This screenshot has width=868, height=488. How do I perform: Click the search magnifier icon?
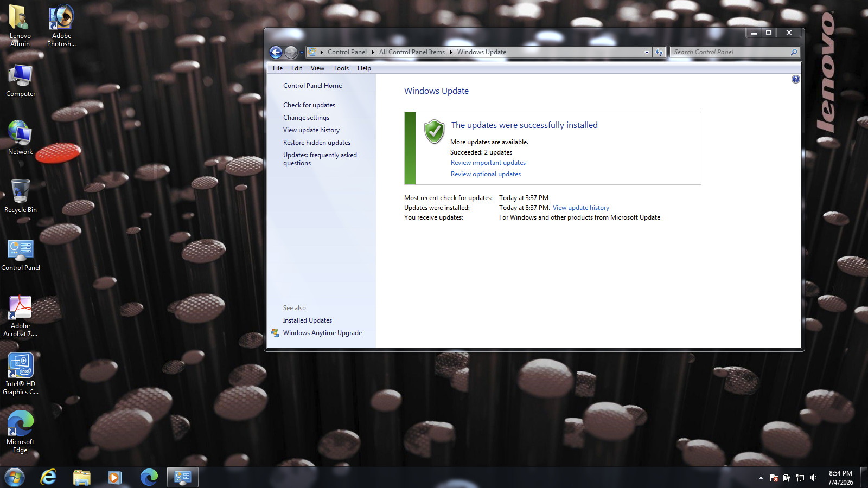(794, 52)
